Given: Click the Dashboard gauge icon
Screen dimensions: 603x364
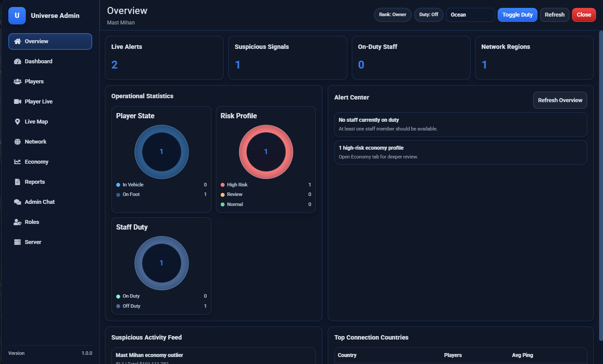Looking at the screenshot, I should 17,62.
